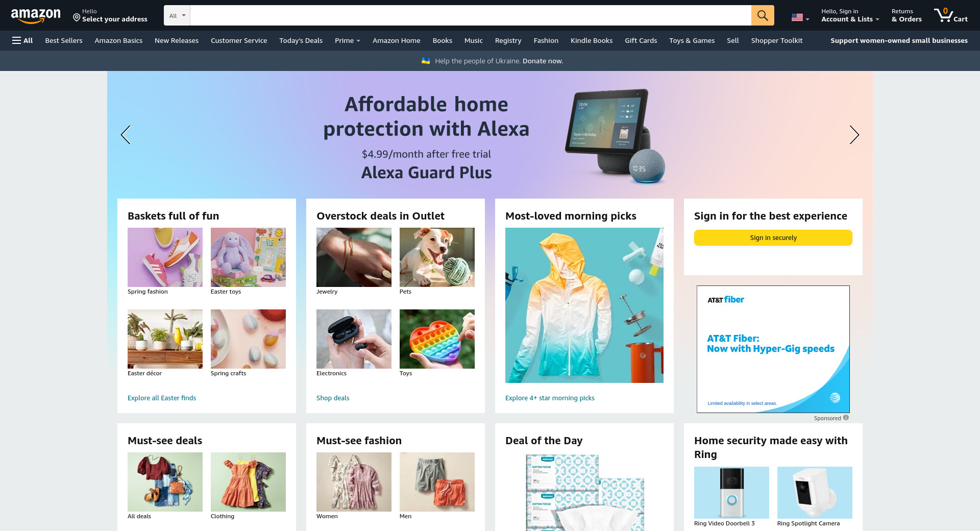Screen dimensions: 980x531
Task: Click the Amazon logo
Action: (x=36, y=16)
